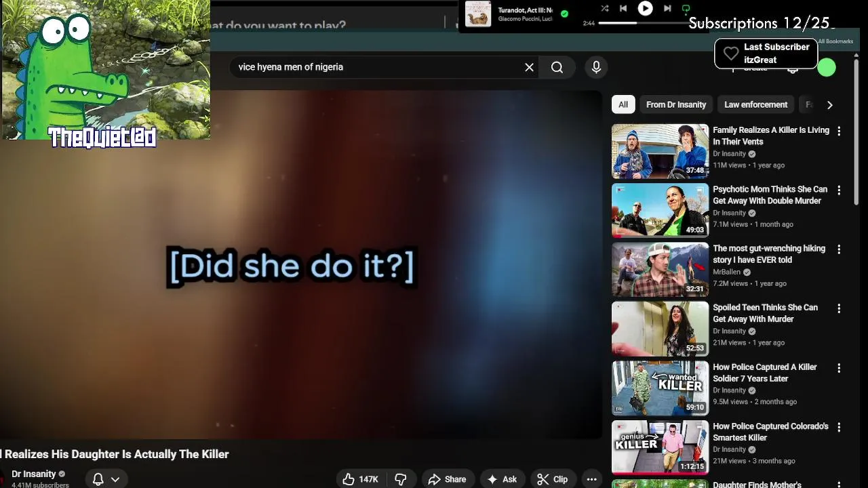Click the MrBallen channel name
This screenshot has height=488, width=868.
pos(726,272)
